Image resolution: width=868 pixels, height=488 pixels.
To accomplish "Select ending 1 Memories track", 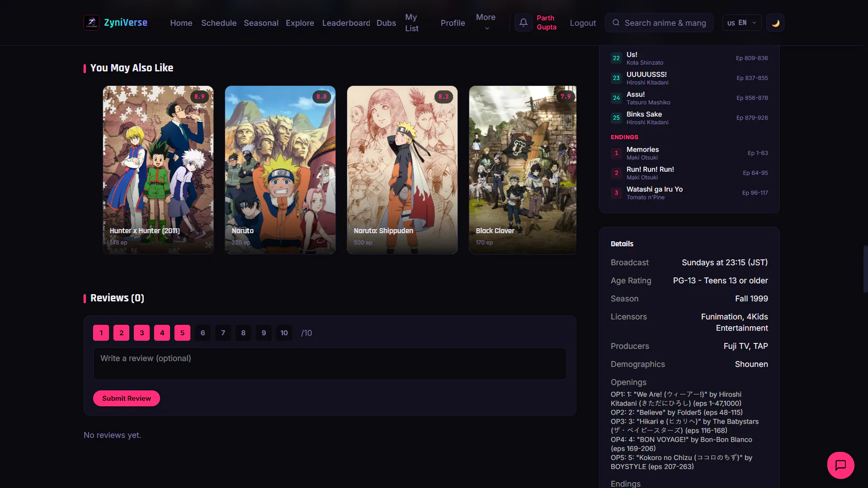I will click(x=689, y=153).
